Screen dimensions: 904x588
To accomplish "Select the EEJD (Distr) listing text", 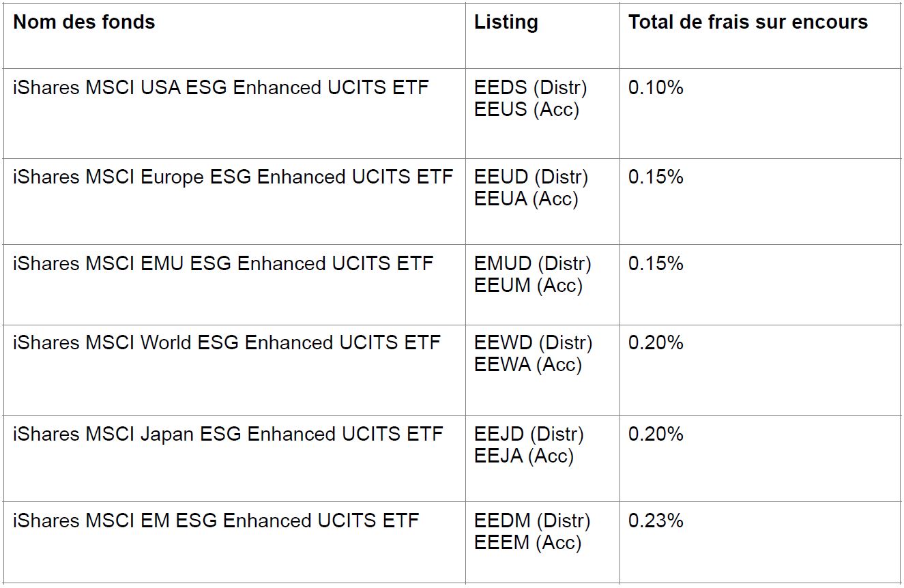I will point(529,434).
